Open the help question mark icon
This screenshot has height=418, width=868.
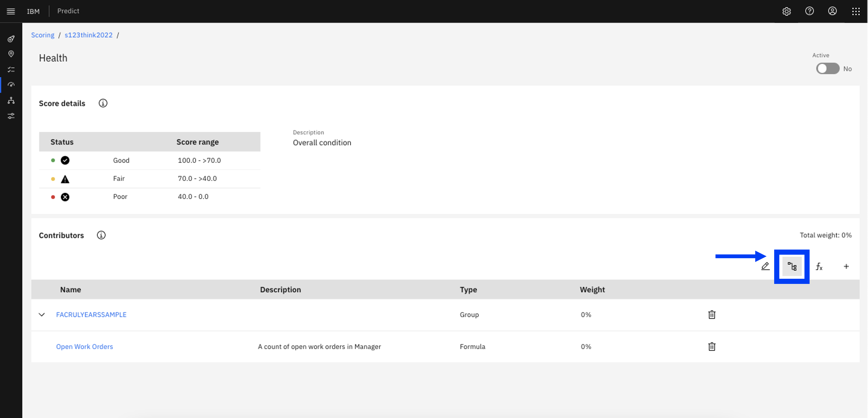(x=809, y=11)
